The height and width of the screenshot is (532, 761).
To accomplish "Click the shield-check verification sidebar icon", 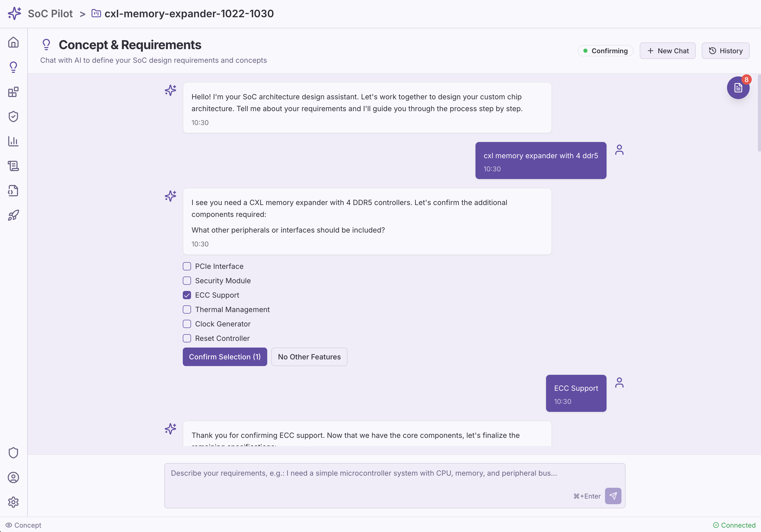I will [x=13, y=117].
